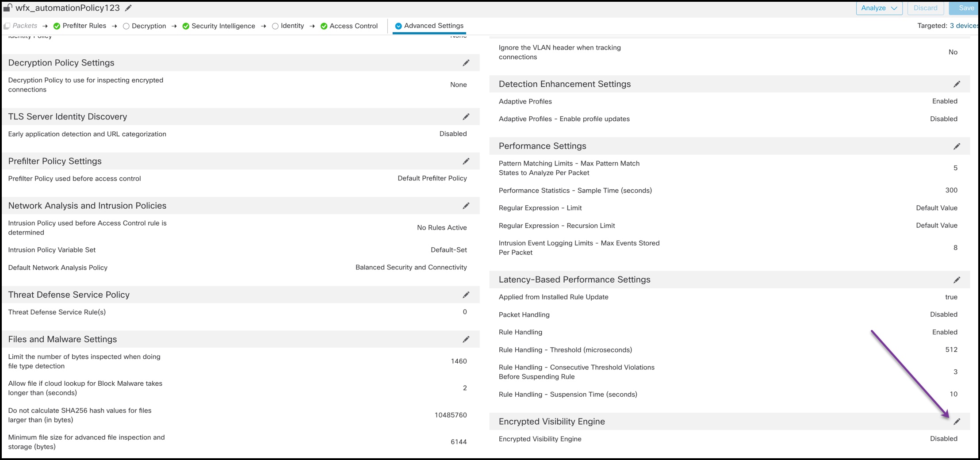Open the 3 devices targeted link
This screenshot has height=460, width=980.
coord(964,26)
